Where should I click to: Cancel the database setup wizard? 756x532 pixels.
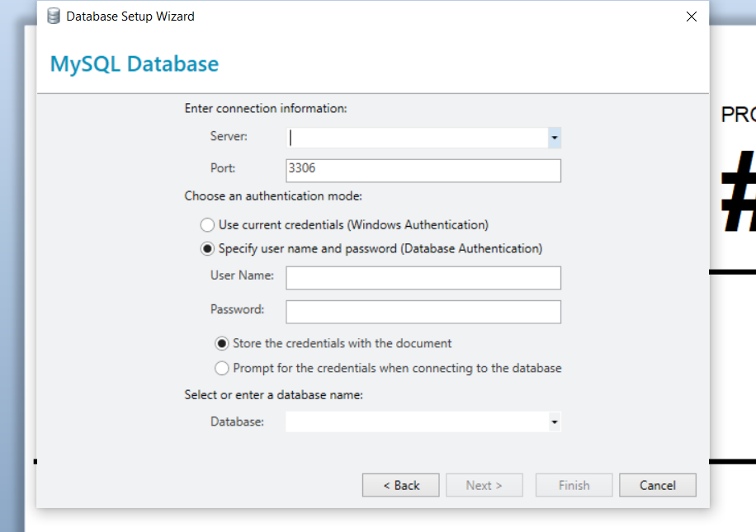(x=658, y=485)
